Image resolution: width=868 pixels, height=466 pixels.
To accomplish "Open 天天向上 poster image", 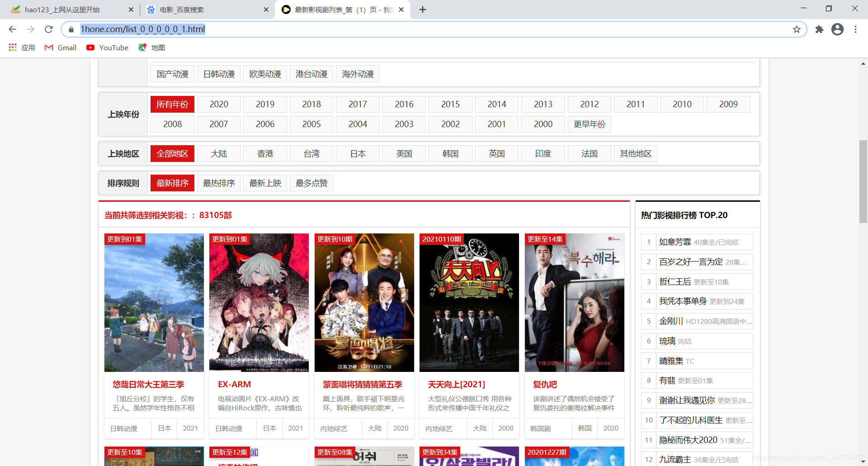I will point(469,303).
